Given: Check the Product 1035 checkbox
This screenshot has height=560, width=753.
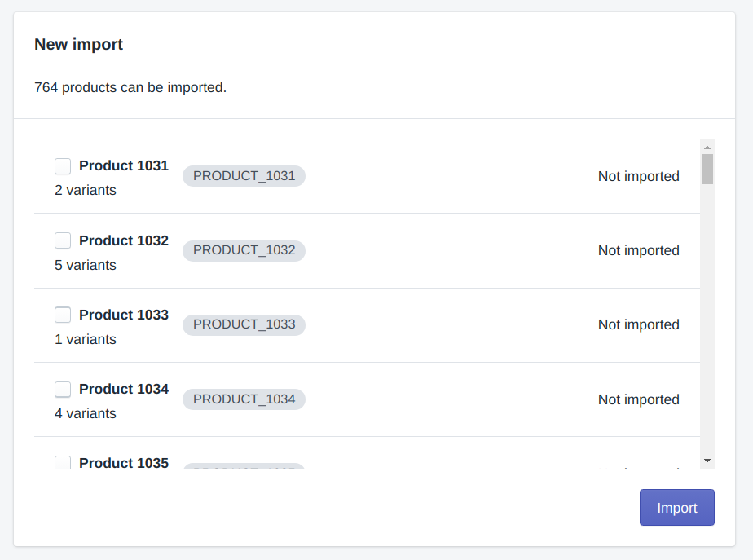Looking at the screenshot, I should coord(63,462).
